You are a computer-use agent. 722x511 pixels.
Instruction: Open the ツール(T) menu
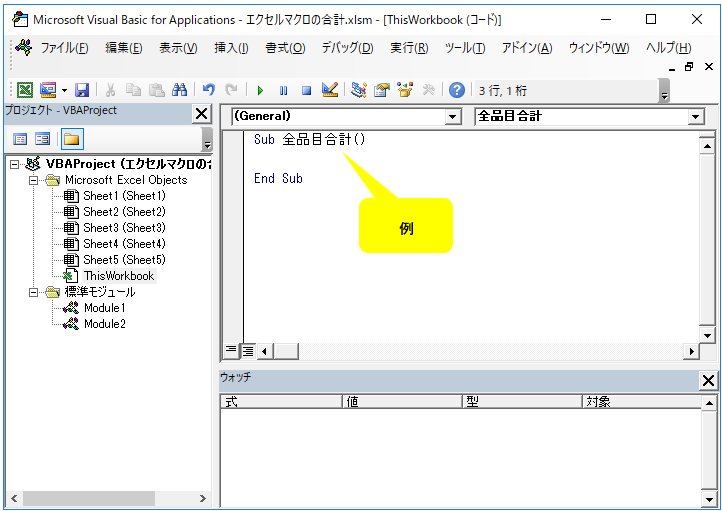click(x=465, y=48)
